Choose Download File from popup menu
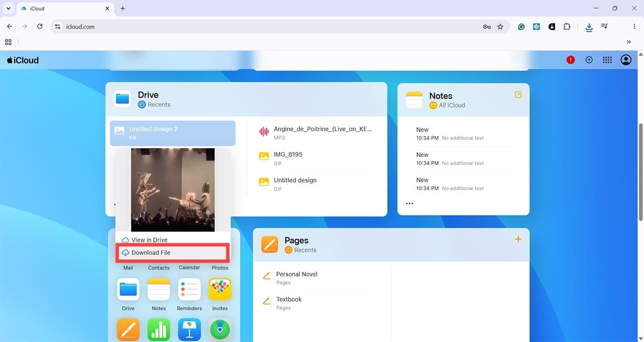The image size is (644, 342). click(x=173, y=253)
